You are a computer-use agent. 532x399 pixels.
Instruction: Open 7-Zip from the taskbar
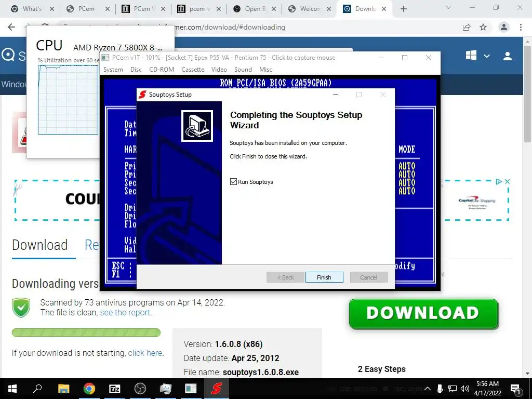pyautogui.click(x=115, y=389)
